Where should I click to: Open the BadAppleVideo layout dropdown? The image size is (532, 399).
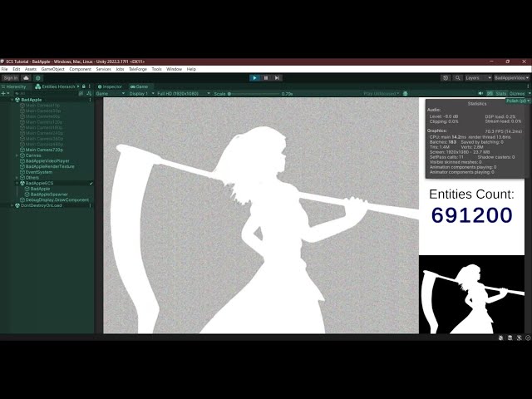[x=512, y=78]
